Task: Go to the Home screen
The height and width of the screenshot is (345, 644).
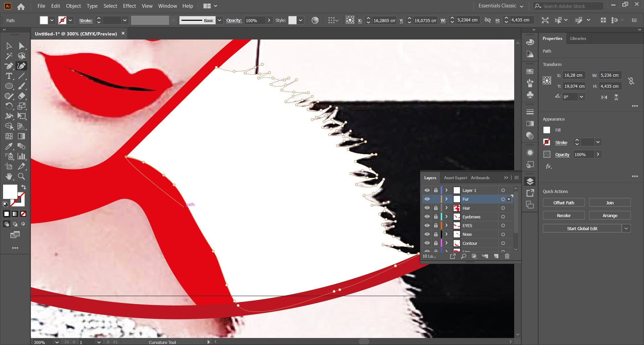Action: [21, 6]
